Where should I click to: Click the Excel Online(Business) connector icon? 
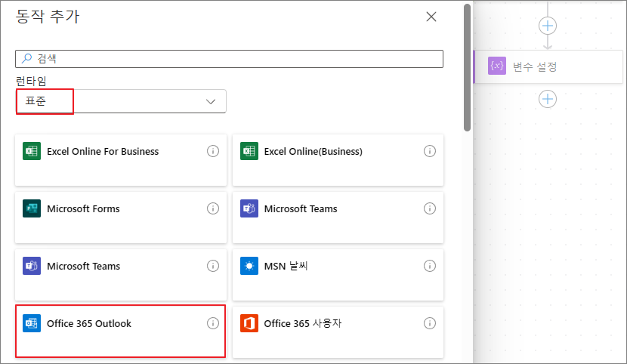point(249,151)
